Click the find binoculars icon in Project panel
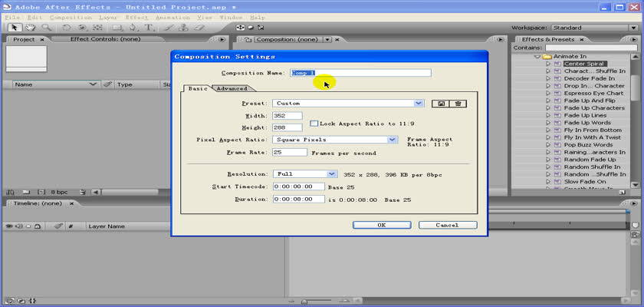Viewport: 644px width, 307px height. coord(11,192)
